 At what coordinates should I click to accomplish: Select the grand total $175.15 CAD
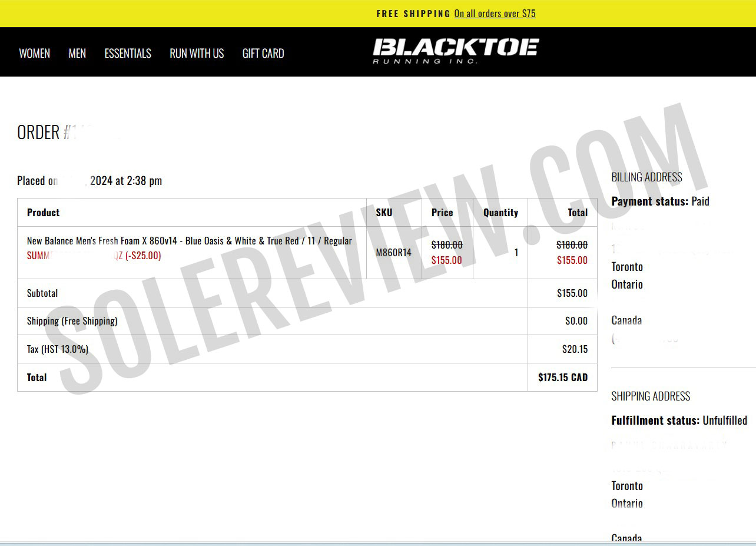563,378
